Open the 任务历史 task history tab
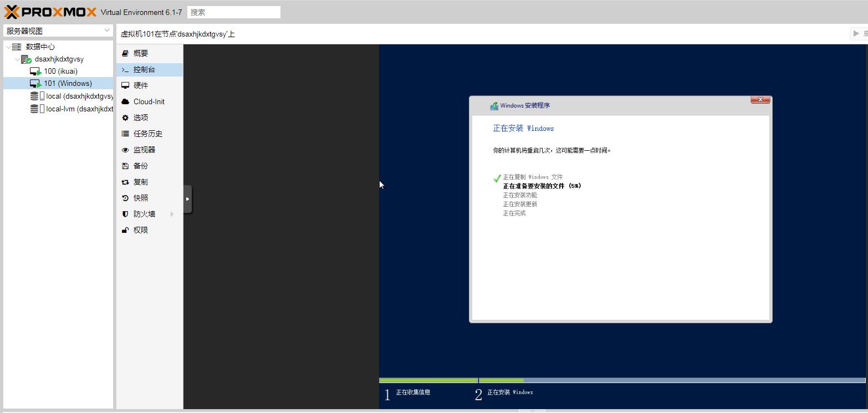 click(x=150, y=134)
